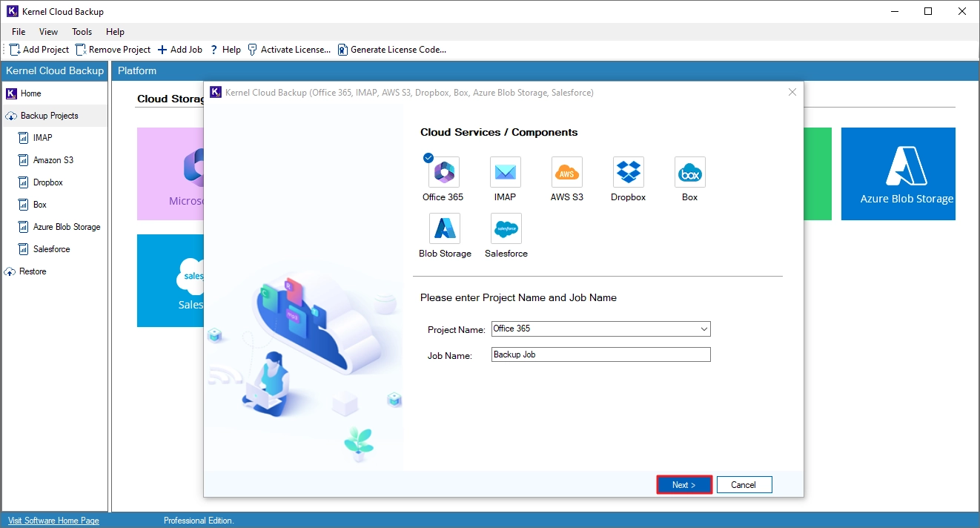Click the Salesforce tile behind the dialog
Viewport: 980px width, 528px height.
click(170, 281)
